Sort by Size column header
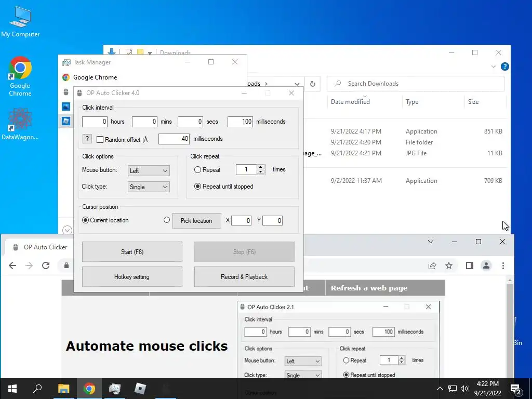 pyautogui.click(x=473, y=102)
